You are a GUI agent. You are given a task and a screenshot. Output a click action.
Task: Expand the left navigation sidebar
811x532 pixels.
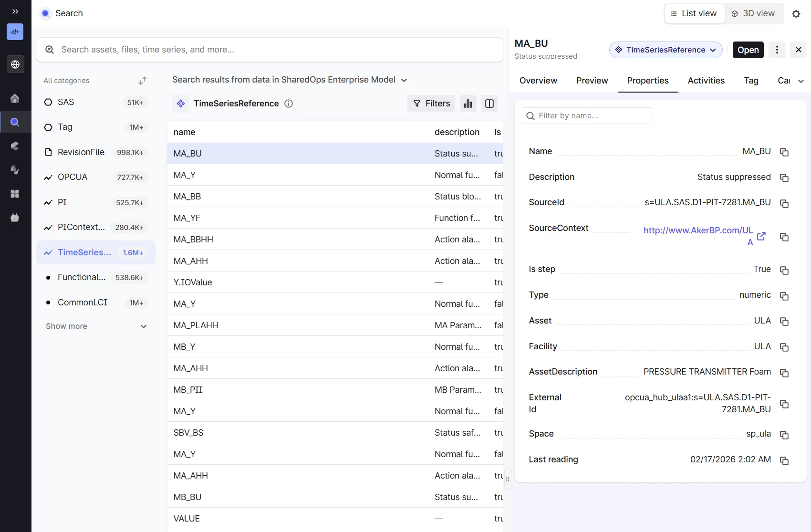15,11
